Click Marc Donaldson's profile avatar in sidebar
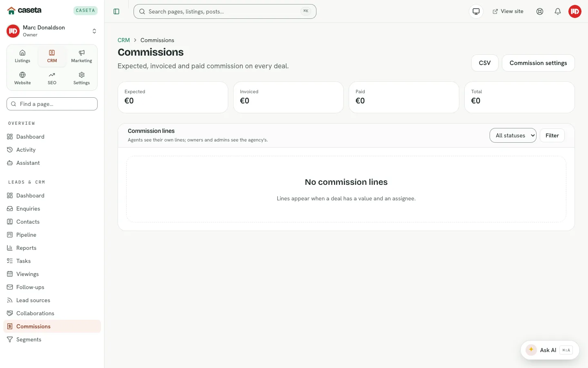This screenshot has width=588, height=368. (x=13, y=31)
